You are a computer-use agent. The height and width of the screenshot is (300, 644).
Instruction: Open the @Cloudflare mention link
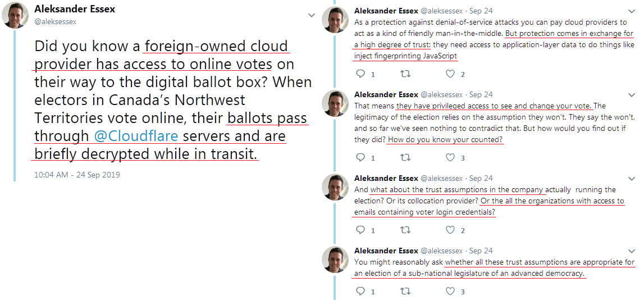tap(136, 136)
